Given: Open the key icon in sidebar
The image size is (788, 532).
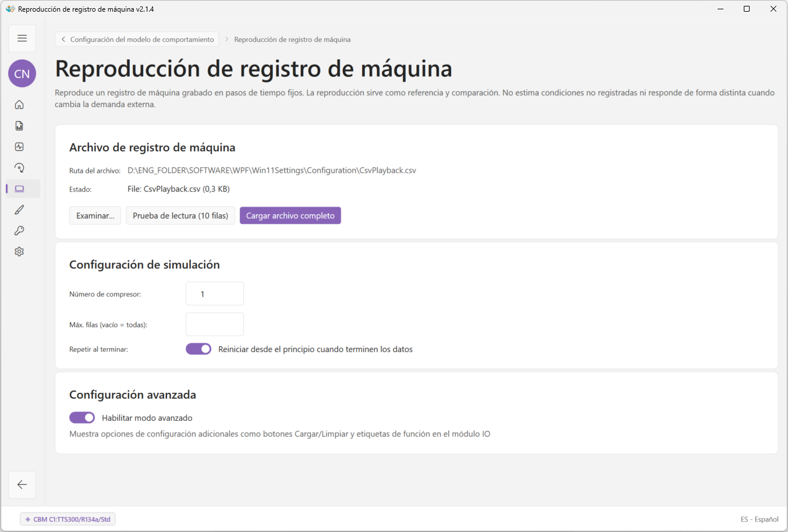Looking at the screenshot, I should coord(19,230).
